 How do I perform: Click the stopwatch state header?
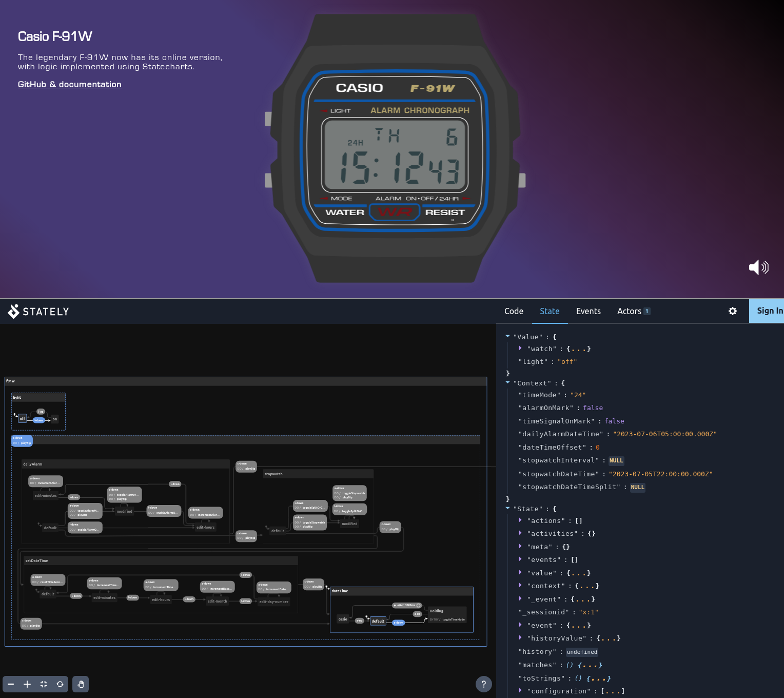(x=318, y=474)
